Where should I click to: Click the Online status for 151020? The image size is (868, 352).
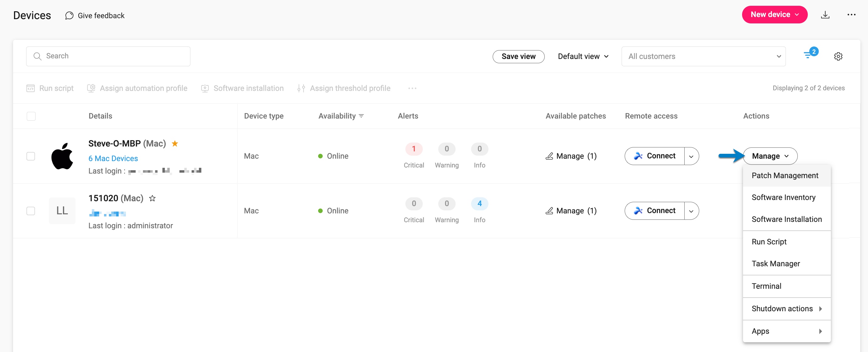[333, 211]
